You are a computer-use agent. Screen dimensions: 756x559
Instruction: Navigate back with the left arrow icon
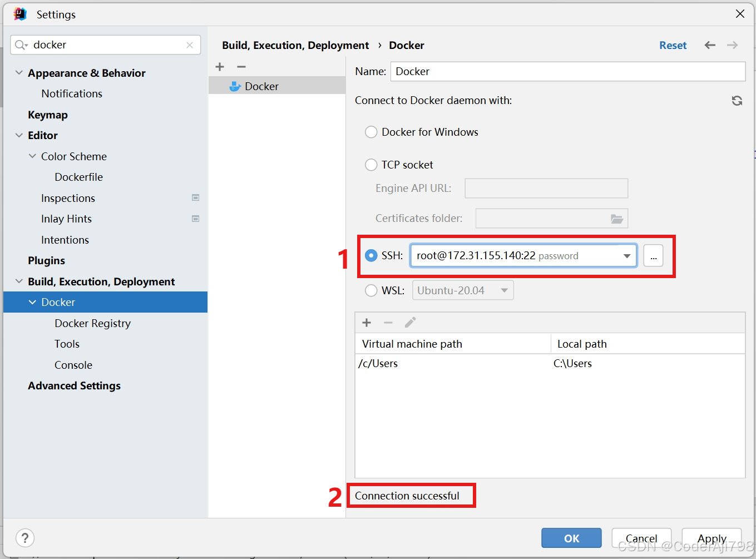710,45
